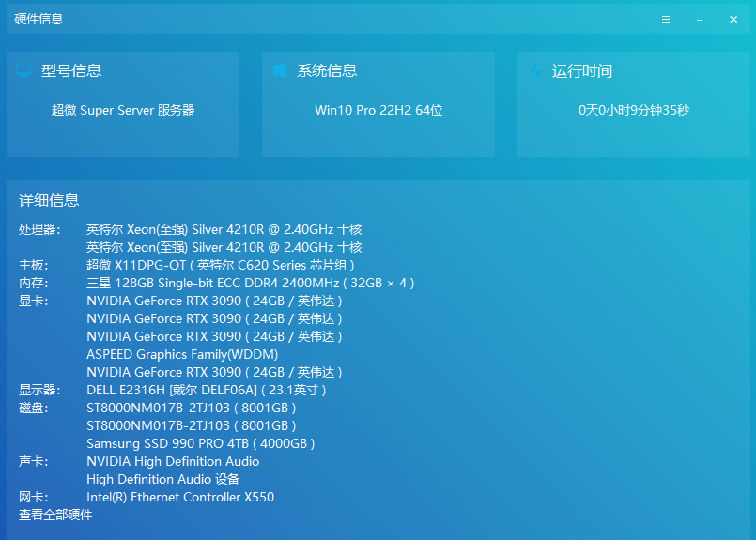The height and width of the screenshot is (540, 756).
Task: Click 超微 Super Server 服务器 text
Action: 123,110
